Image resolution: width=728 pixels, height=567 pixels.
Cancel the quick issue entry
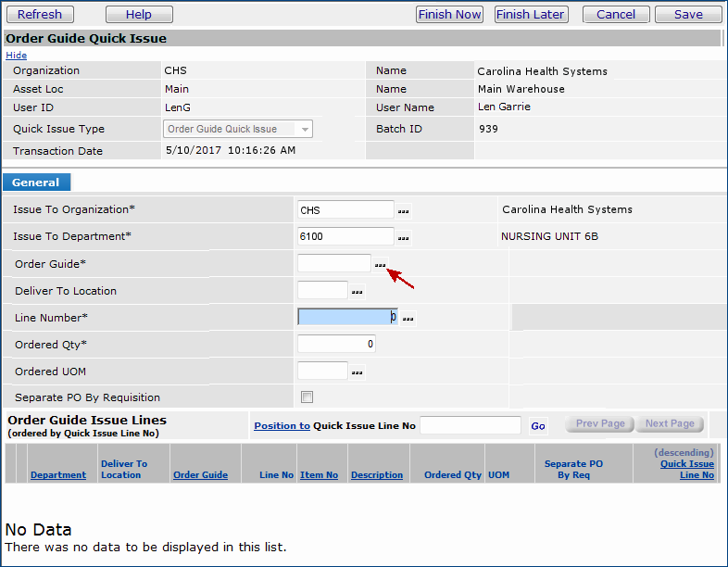click(616, 15)
